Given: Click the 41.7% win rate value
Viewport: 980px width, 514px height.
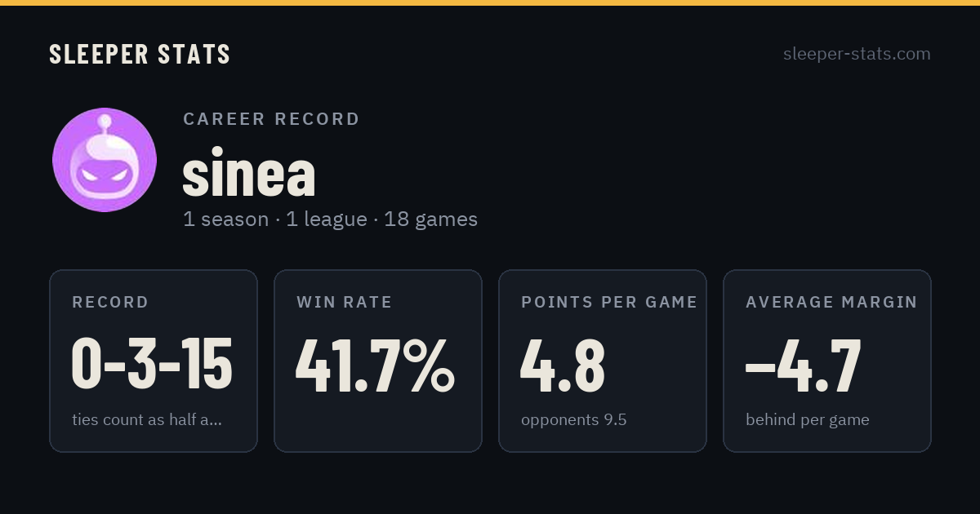Looking at the screenshot, I should click(375, 365).
